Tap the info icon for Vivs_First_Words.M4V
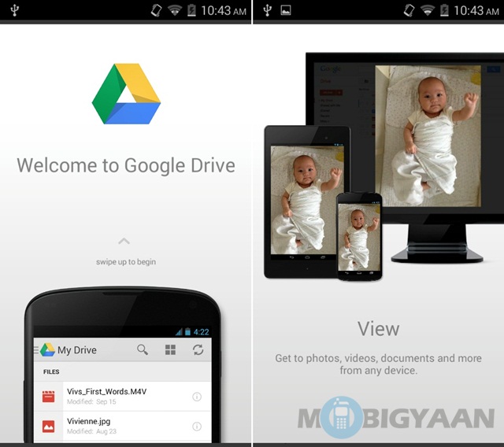The width and height of the screenshot is (504, 447). [x=197, y=397]
